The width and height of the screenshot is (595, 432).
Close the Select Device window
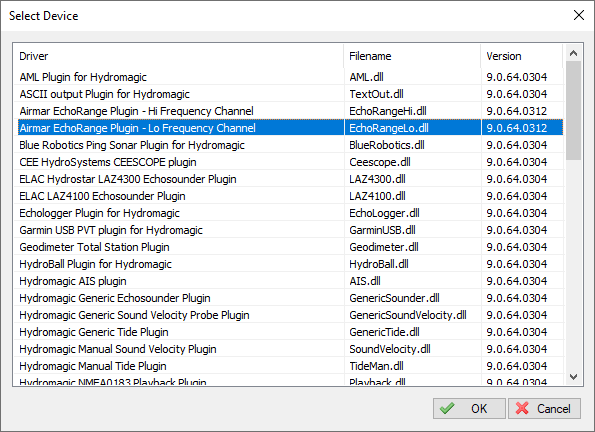(579, 15)
